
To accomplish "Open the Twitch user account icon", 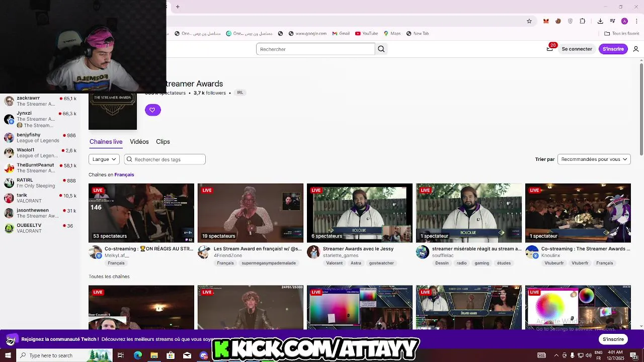I will [x=636, y=49].
